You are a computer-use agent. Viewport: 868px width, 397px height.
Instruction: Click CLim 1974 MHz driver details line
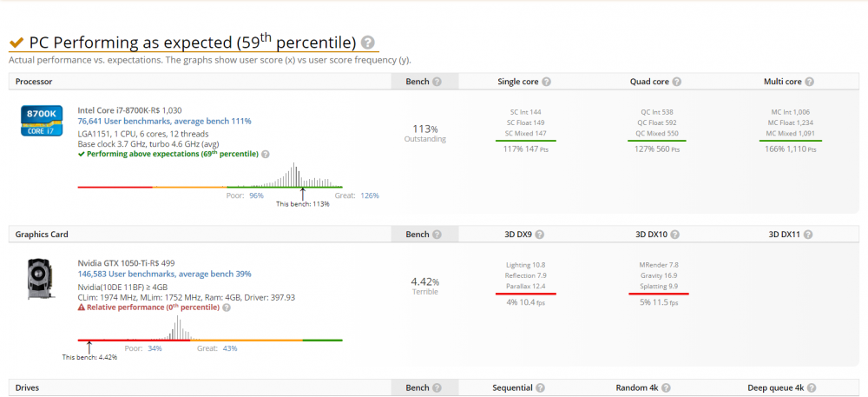point(186,297)
